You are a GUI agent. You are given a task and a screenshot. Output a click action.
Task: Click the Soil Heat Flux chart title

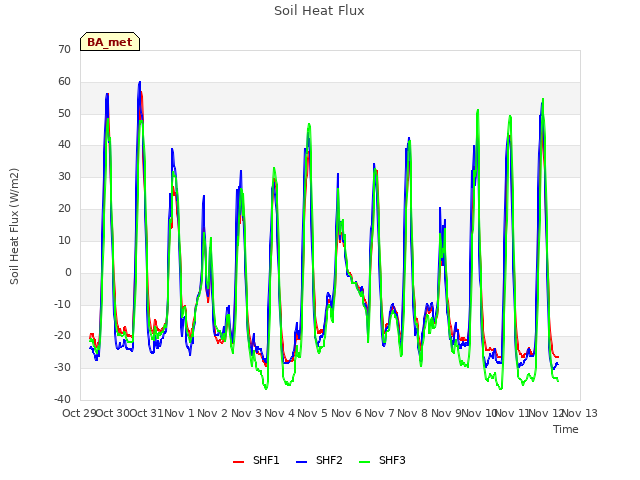click(x=319, y=11)
